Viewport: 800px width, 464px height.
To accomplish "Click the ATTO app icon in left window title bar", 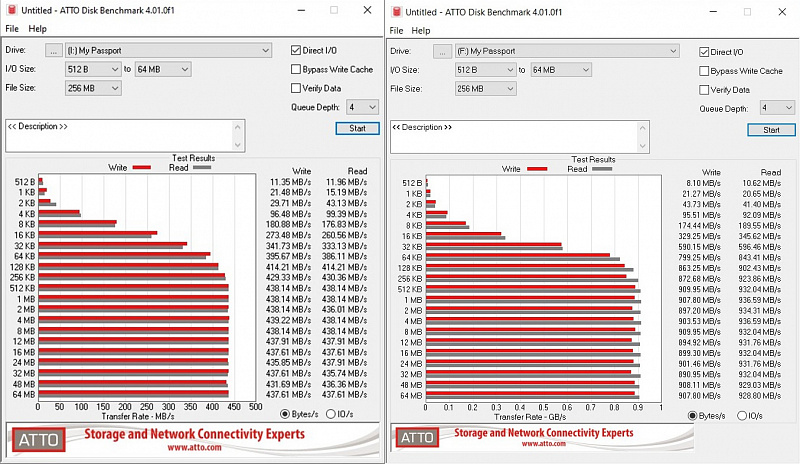I will click(11, 10).
